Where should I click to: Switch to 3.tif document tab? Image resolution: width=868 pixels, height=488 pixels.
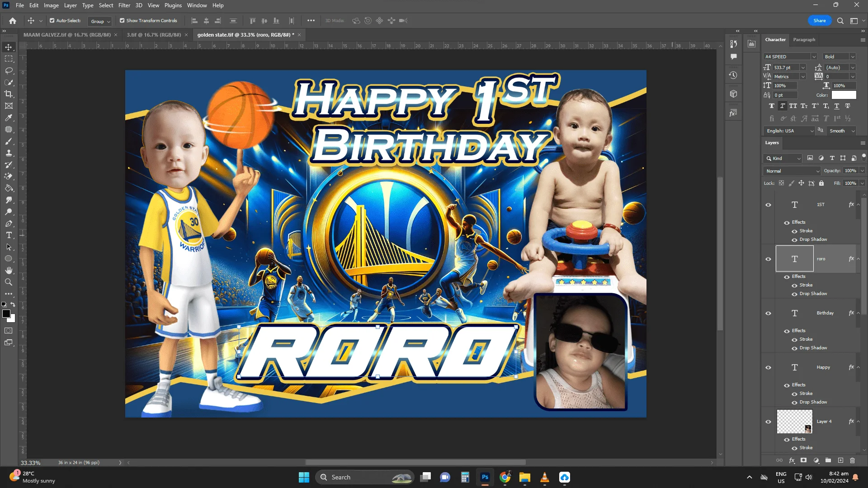154,35
